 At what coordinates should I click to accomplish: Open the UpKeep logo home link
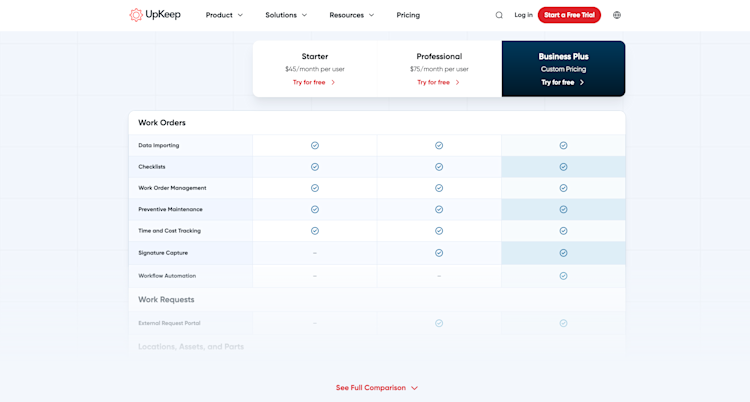155,15
